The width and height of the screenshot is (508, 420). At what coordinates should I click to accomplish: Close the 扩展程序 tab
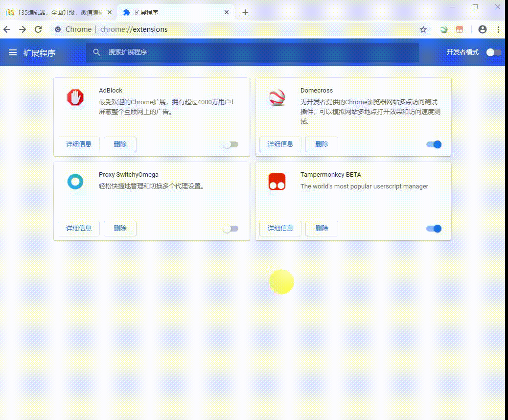tap(227, 12)
